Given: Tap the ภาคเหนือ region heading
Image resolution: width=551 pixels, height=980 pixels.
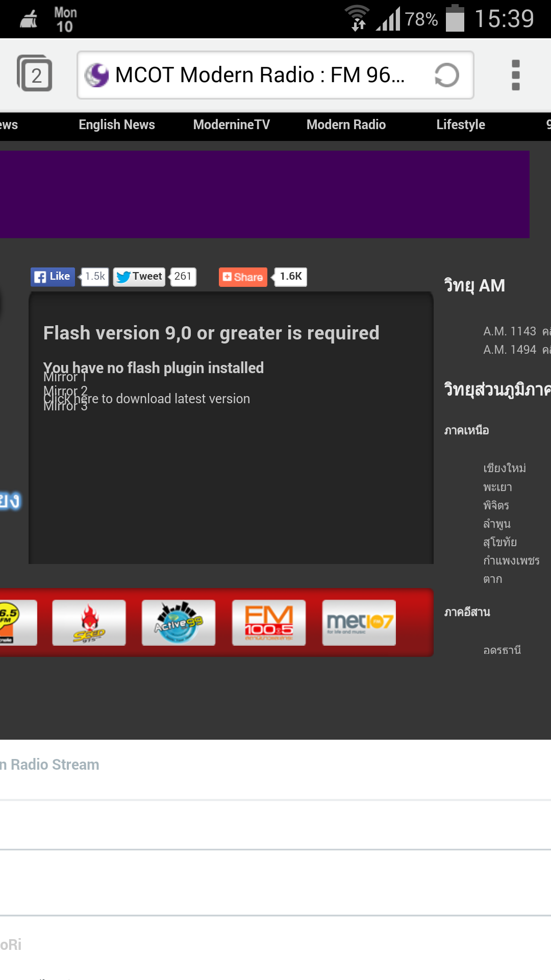Looking at the screenshot, I should pos(466,430).
